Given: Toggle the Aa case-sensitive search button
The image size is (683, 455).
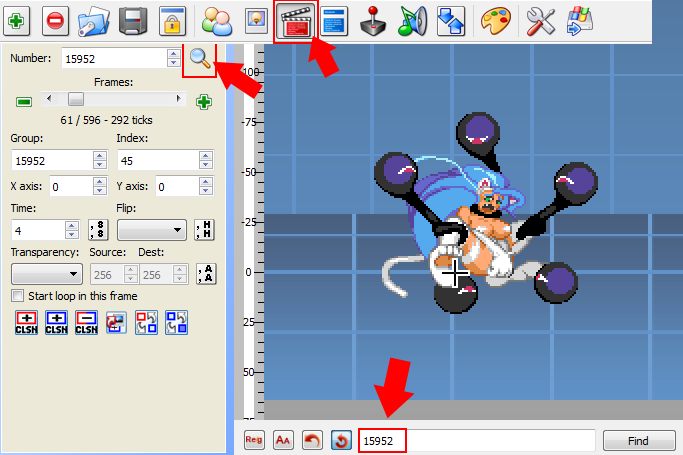Looking at the screenshot, I should click(x=282, y=440).
